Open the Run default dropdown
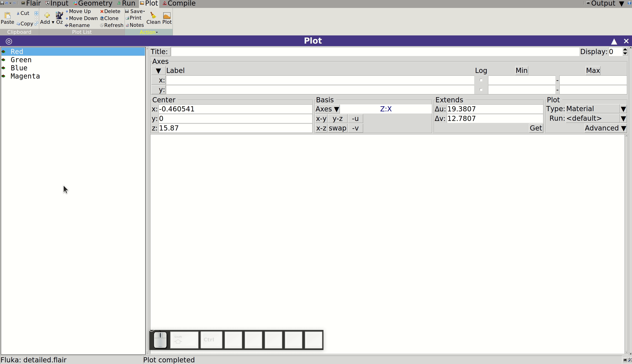This screenshot has height=364, width=632. [x=596, y=118]
